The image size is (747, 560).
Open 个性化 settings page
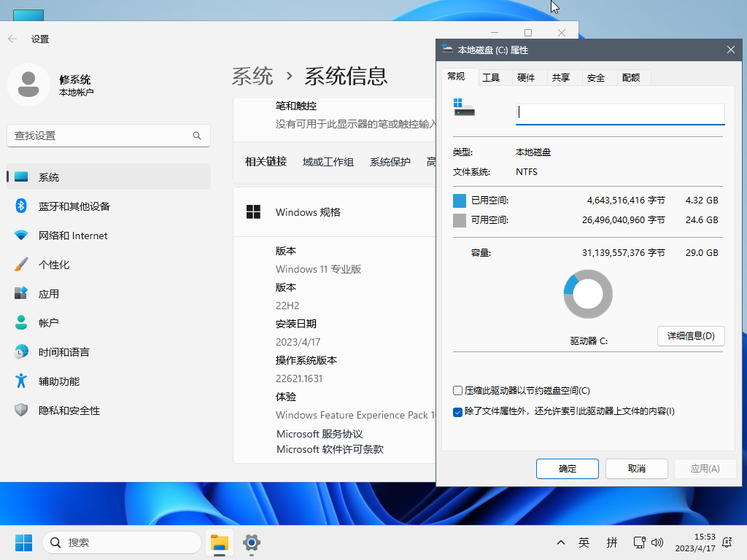pyautogui.click(x=109, y=265)
